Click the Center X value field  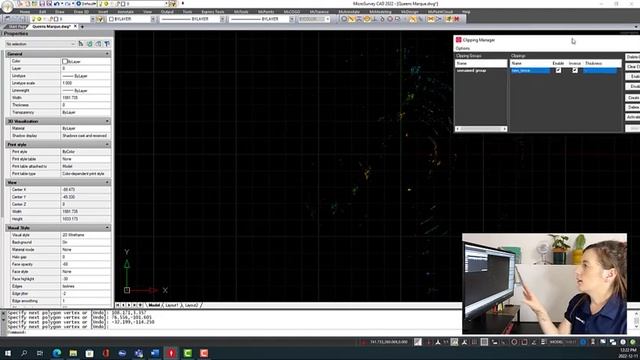tap(85, 190)
